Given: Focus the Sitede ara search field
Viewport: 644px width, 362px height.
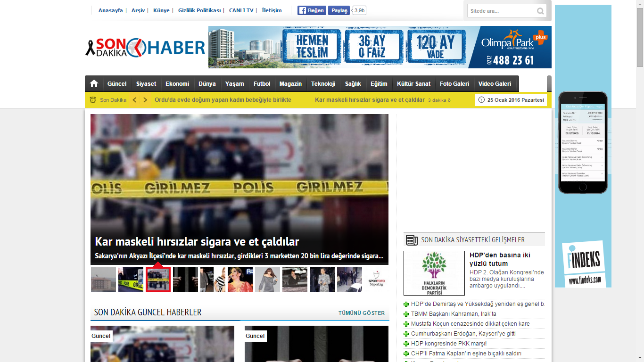Looking at the screenshot, I should pos(502,11).
